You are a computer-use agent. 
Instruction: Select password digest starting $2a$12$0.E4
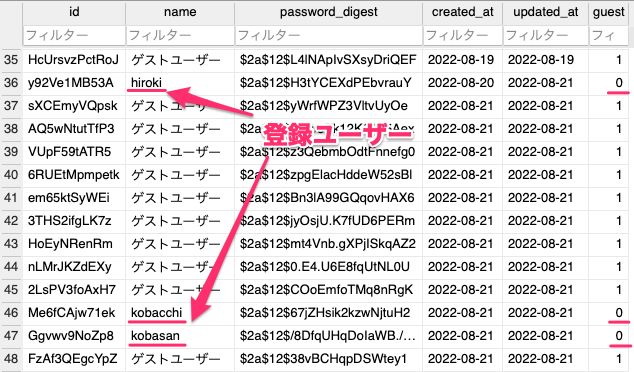328,267
